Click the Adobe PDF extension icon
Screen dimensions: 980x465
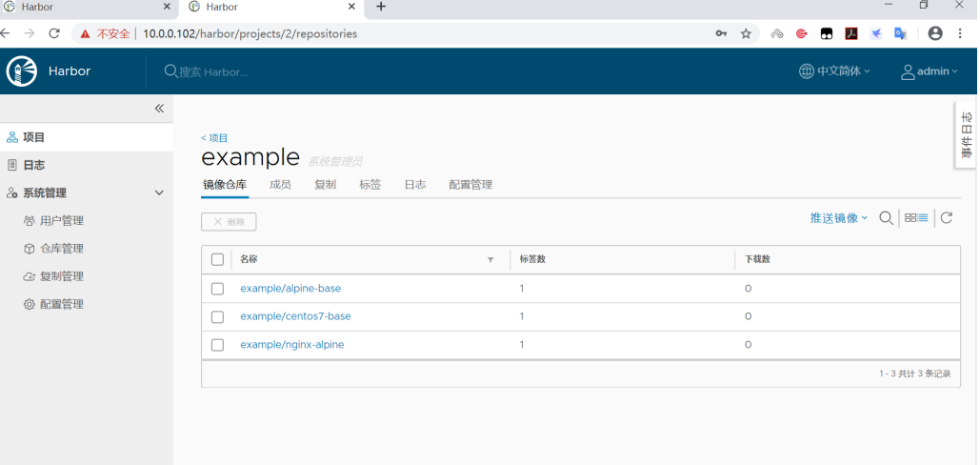(851, 33)
